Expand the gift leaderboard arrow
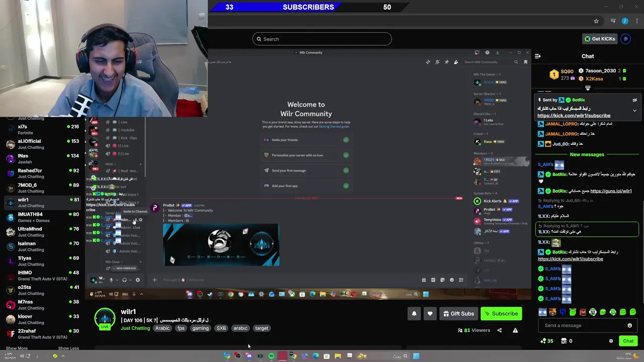Screen dimensions: 644x362 coord(588,88)
